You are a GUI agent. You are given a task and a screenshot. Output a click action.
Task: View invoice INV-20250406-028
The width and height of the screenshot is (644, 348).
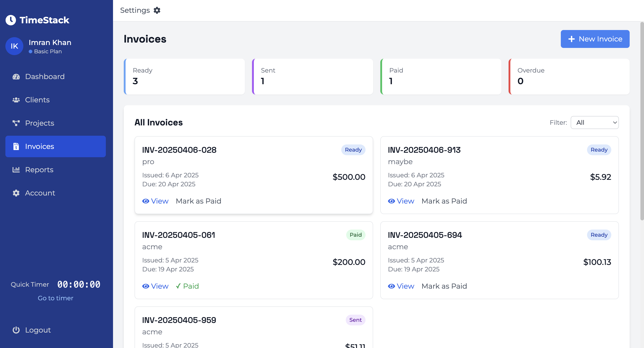click(155, 201)
